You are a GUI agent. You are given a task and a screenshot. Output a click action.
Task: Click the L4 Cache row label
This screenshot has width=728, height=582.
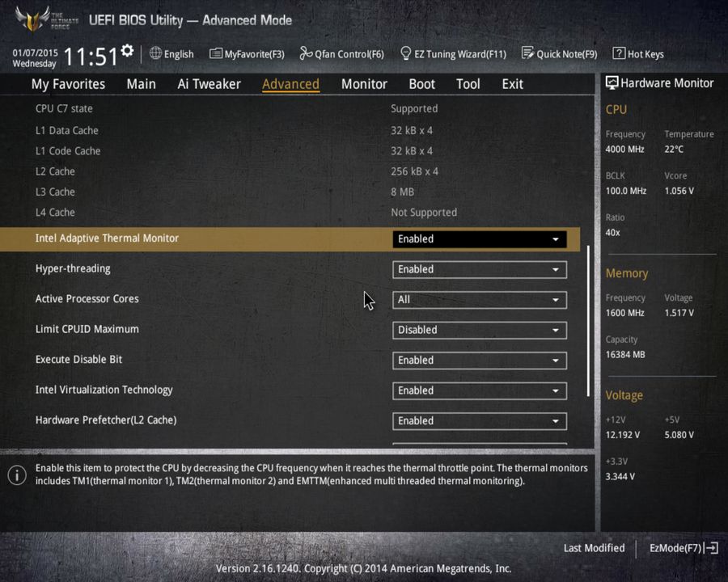[x=55, y=212]
